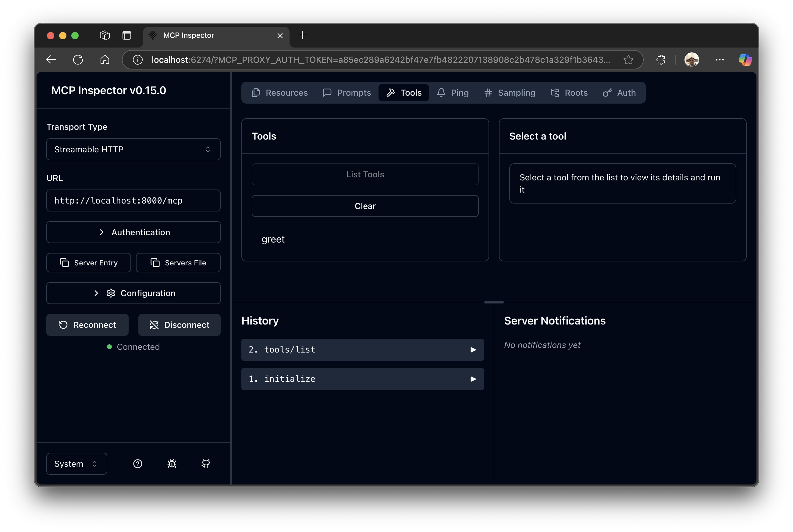Expand the initialize history entry

click(x=362, y=379)
